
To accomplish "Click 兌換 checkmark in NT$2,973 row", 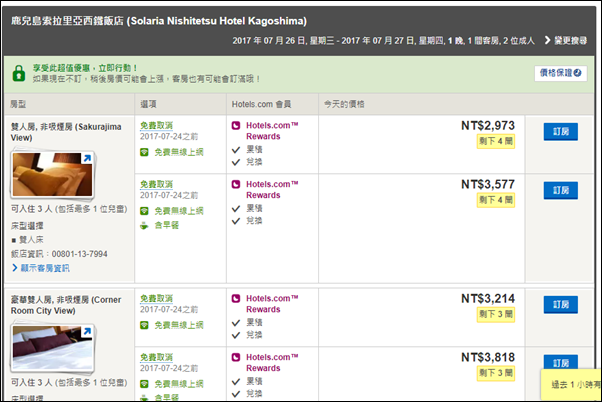I will [236, 162].
